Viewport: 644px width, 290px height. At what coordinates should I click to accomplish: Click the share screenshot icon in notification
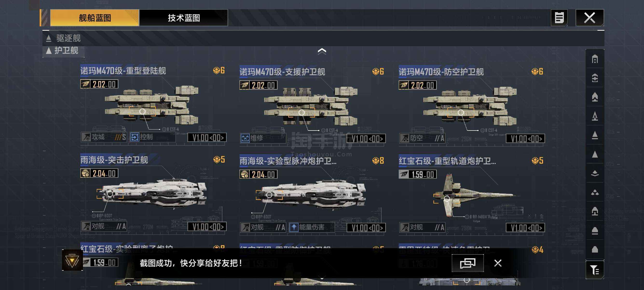467,263
